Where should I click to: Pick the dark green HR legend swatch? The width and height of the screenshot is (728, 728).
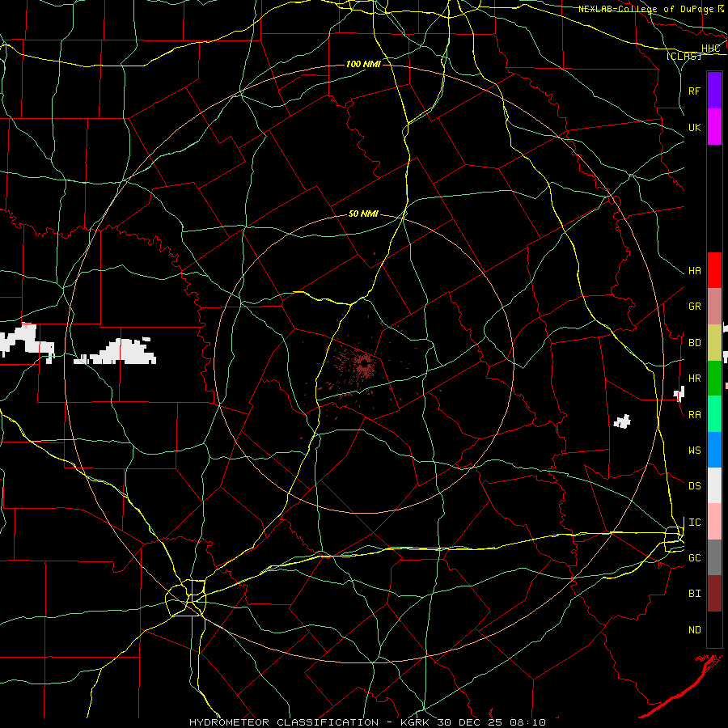tap(714, 378)
